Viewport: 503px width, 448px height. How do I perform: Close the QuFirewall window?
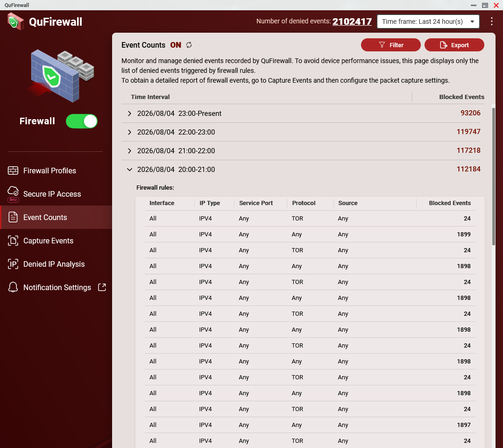[496, 5]
